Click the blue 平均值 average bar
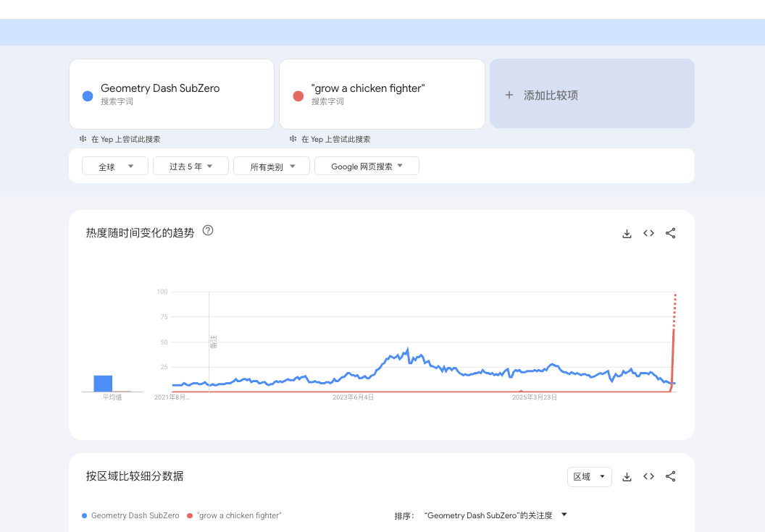This screenshot has height=532, width=765. point(103,384)
